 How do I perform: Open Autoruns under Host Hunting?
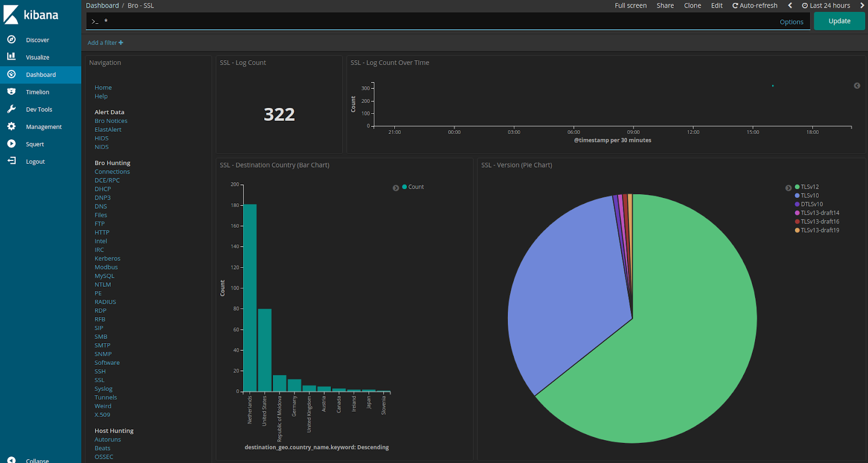click(x=107, y=440)
